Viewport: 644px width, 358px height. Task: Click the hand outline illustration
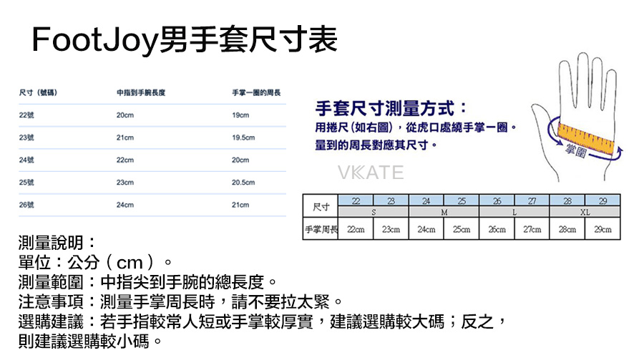[x=575, y=117]
